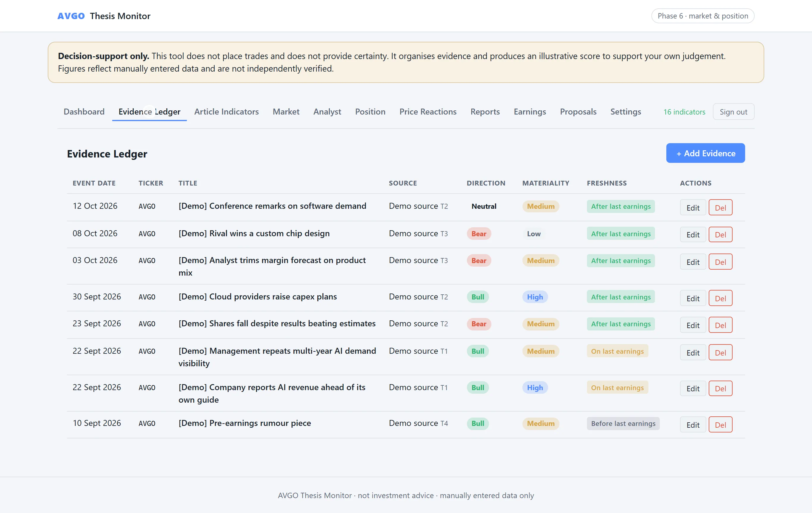Screen dimensions: 812x513
Task: Click the Event Date column header
Action: (x=94, y=183)
